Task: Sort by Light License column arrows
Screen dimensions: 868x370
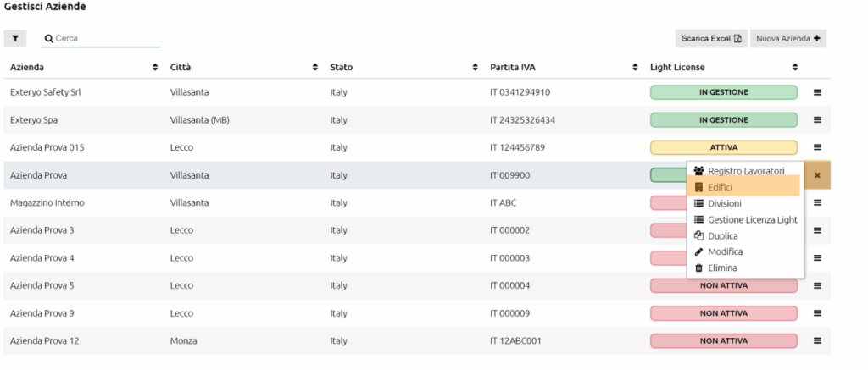Action: [x=795, y=68]
